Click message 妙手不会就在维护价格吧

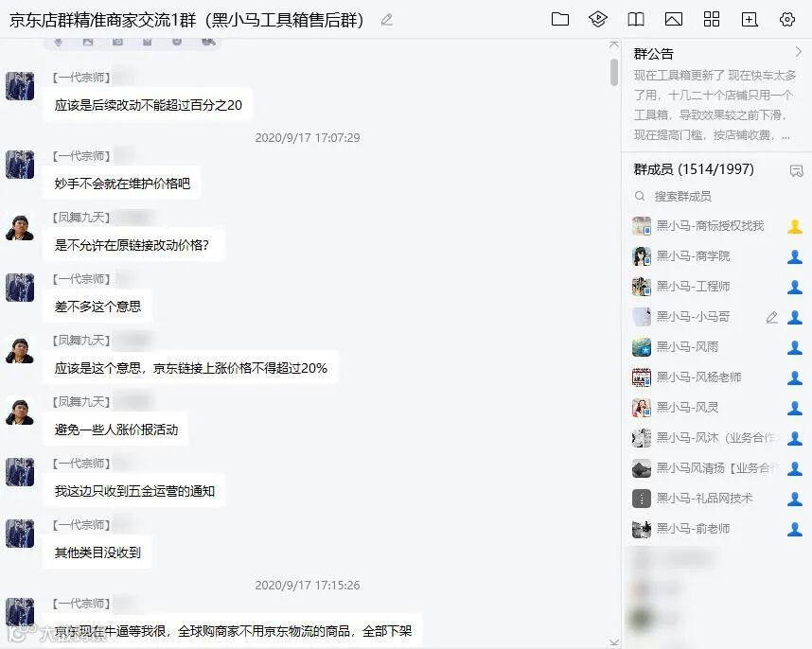point(122,184)
